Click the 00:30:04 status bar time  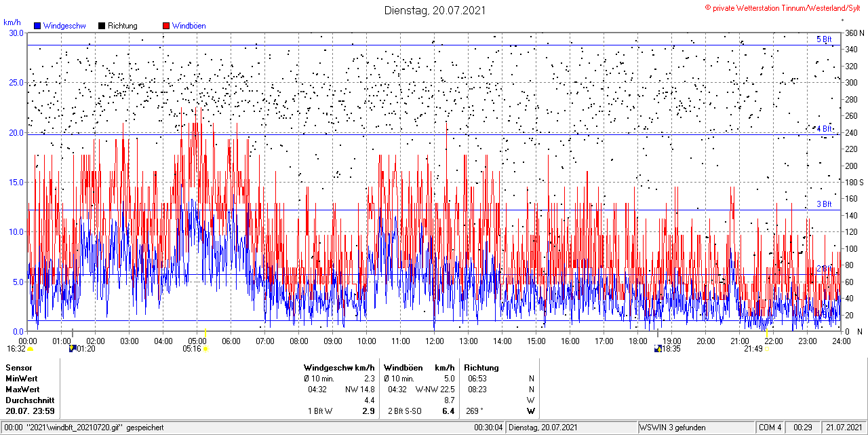[x=489, y=428]
